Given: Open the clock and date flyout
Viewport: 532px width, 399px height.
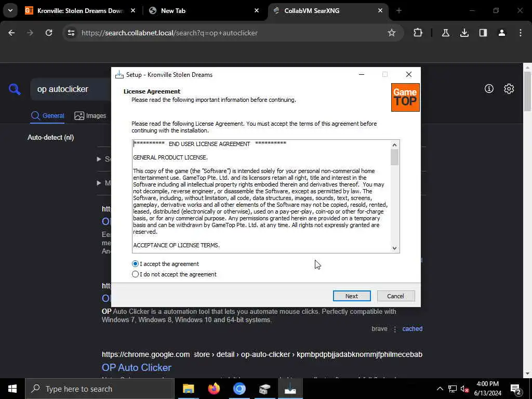Looking at the screenshot, I should coord(487,389).
